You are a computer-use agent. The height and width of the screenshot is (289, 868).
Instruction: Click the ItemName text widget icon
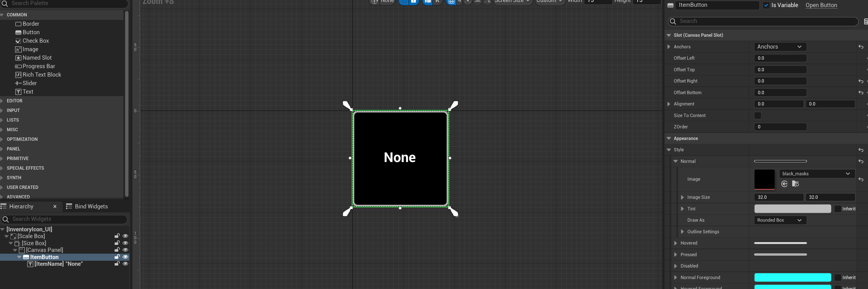click(30, 264)
